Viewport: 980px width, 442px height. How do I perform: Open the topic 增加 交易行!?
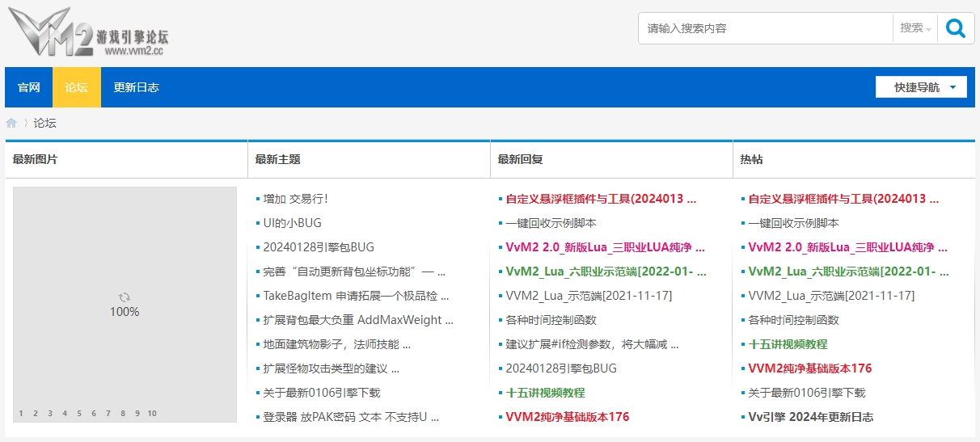pos(295,199)
